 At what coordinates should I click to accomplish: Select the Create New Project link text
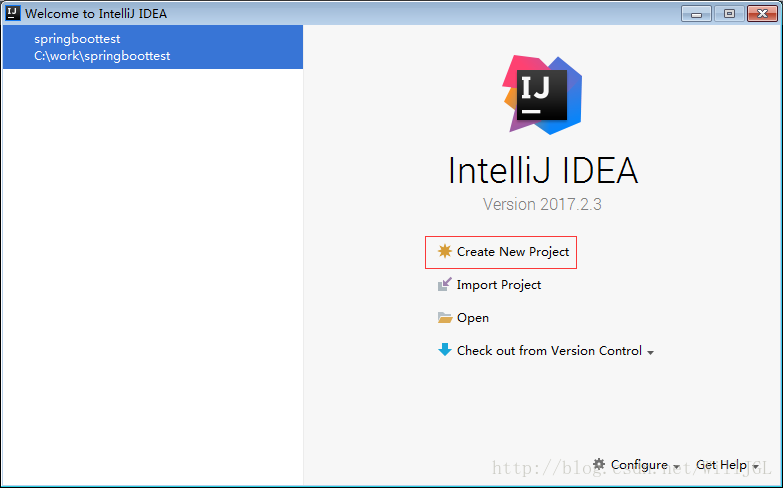pos(513,252)
